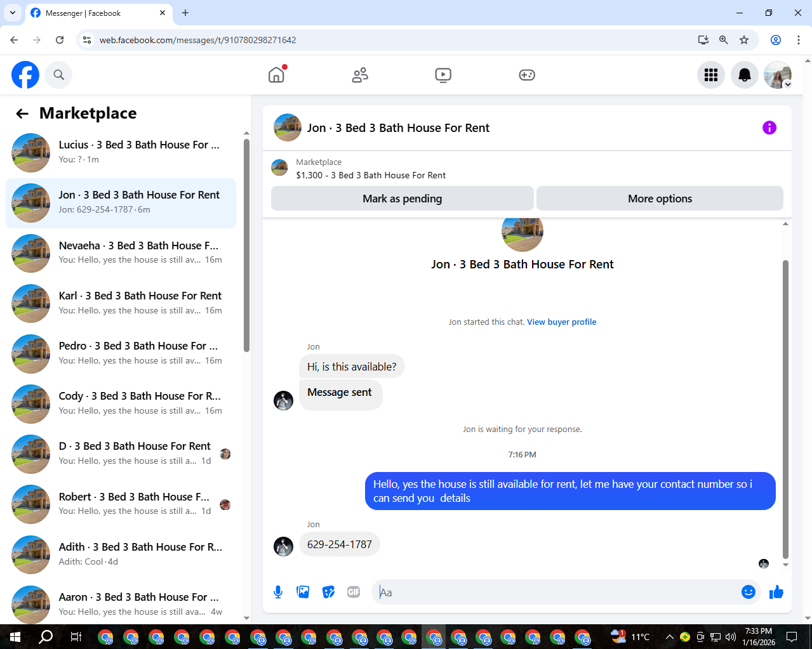The height and width of the screenshot is (649, 812).
Task: Open emoji picker smiley icon
Action: (749, 592)
